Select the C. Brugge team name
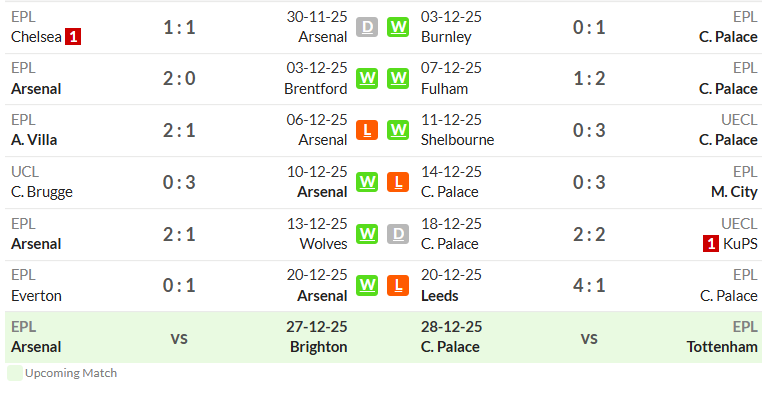Viewport: 762px width, 393px height. (x=42, y=192)
